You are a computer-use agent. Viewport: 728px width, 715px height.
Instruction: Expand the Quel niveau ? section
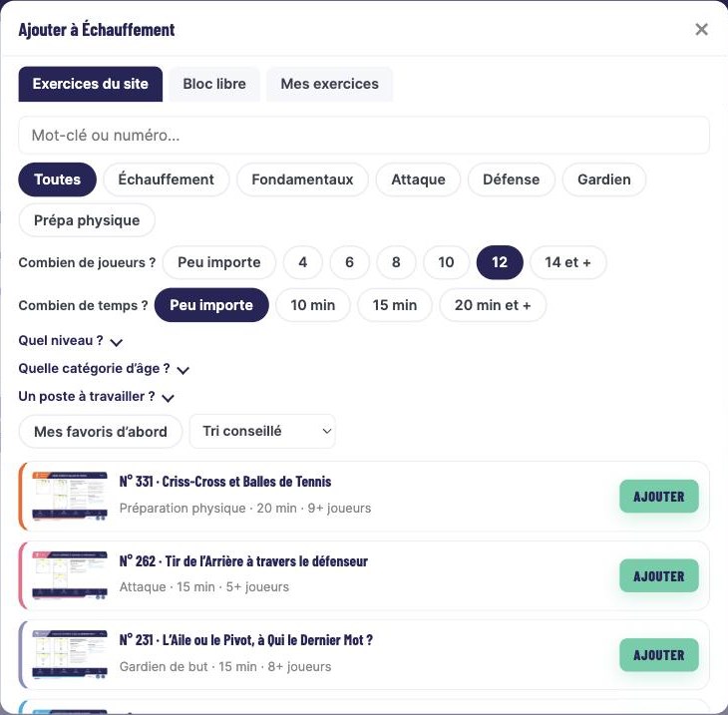pos(71,341)
